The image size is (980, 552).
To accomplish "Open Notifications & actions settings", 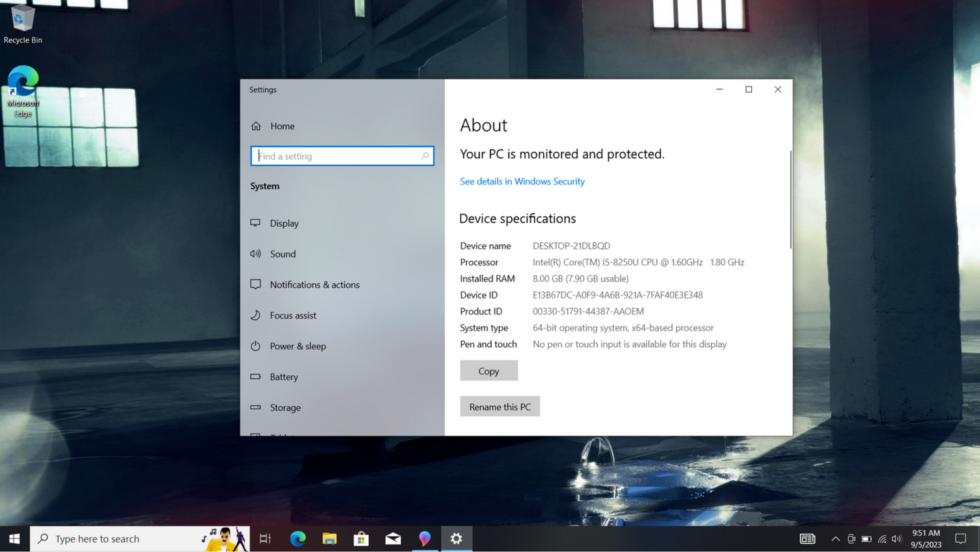I will tap(314, 285).
